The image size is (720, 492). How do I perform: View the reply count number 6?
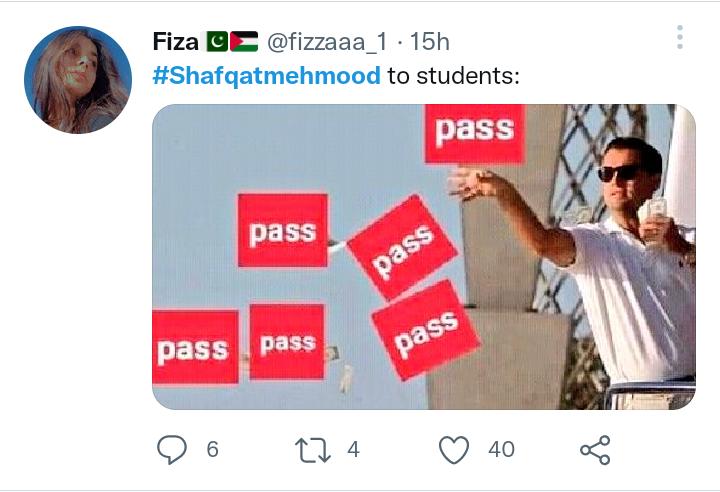[212, 449]
